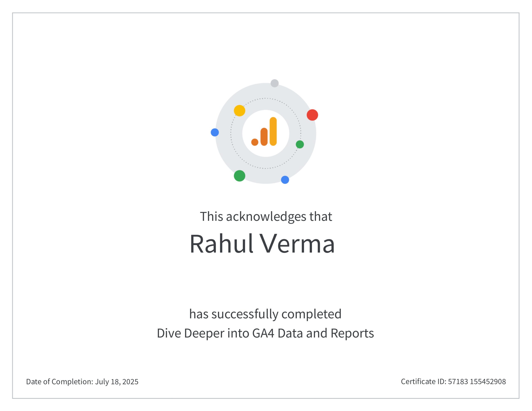Click the Google Analytics bar chart logo
The image size is (532, 411).
coord(264,132)
